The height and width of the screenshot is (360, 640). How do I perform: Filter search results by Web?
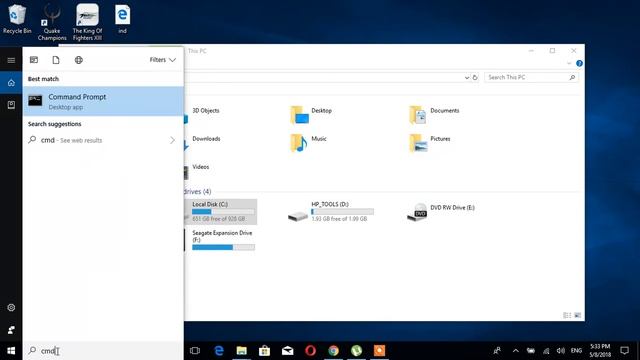pos(79,60)
